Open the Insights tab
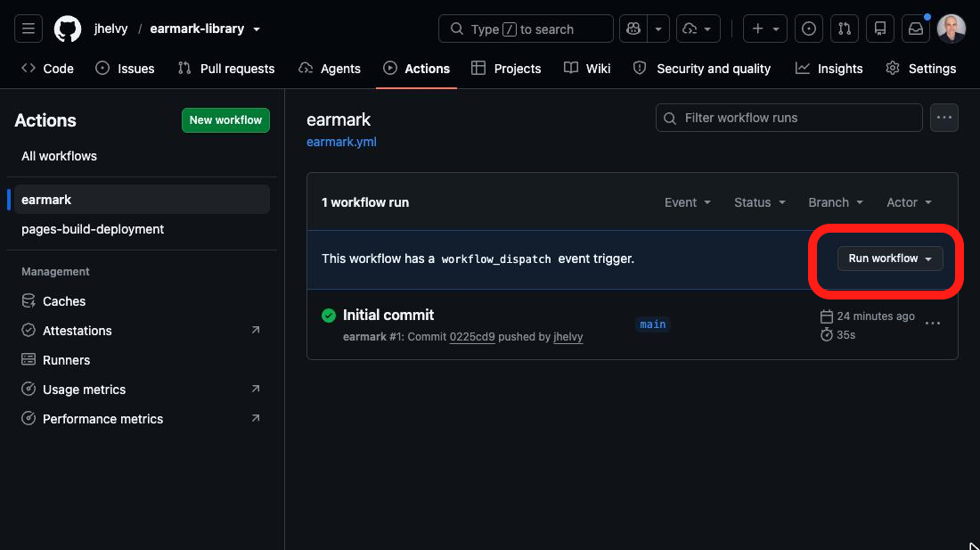Image resolution: width=980 pixels, height=550 pixels. pyautogui.click(x=829, y=68)
